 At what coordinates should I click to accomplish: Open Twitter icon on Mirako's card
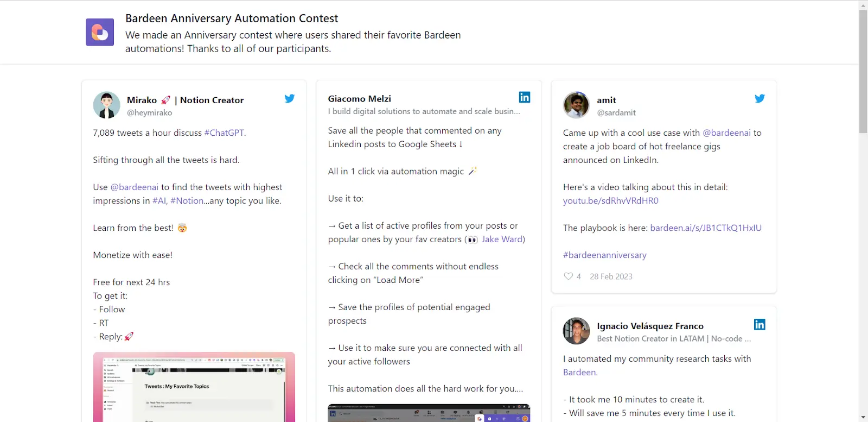[x=290, y=98]
